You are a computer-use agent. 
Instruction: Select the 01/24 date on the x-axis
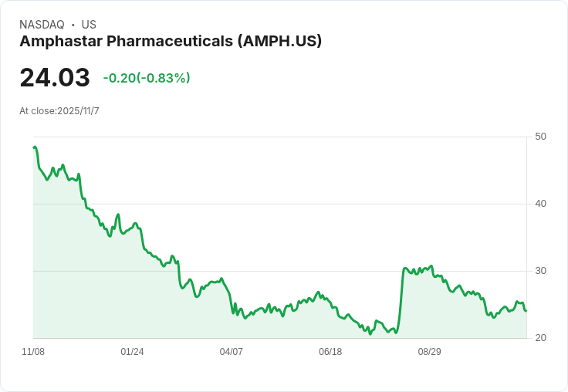tap(132, 352)
